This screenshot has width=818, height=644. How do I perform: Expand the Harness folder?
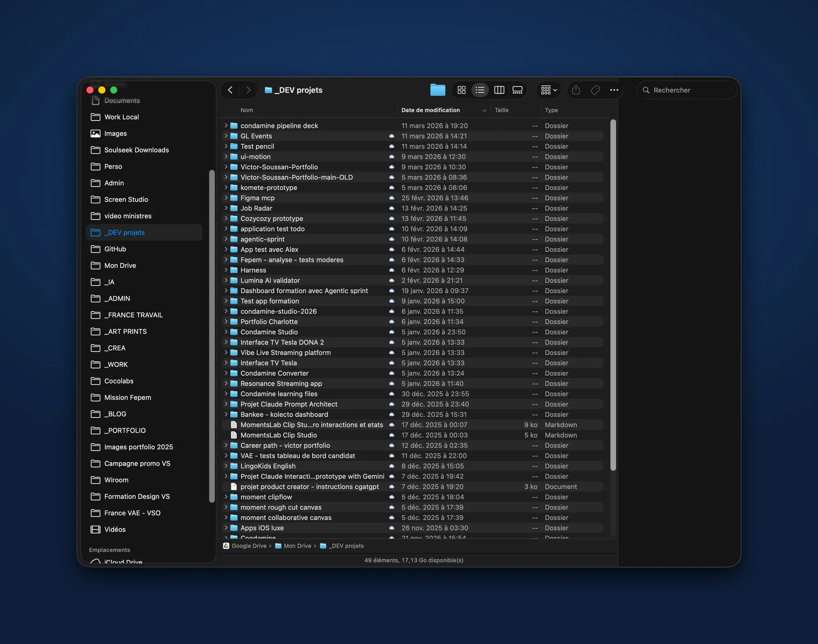[226, 270]
